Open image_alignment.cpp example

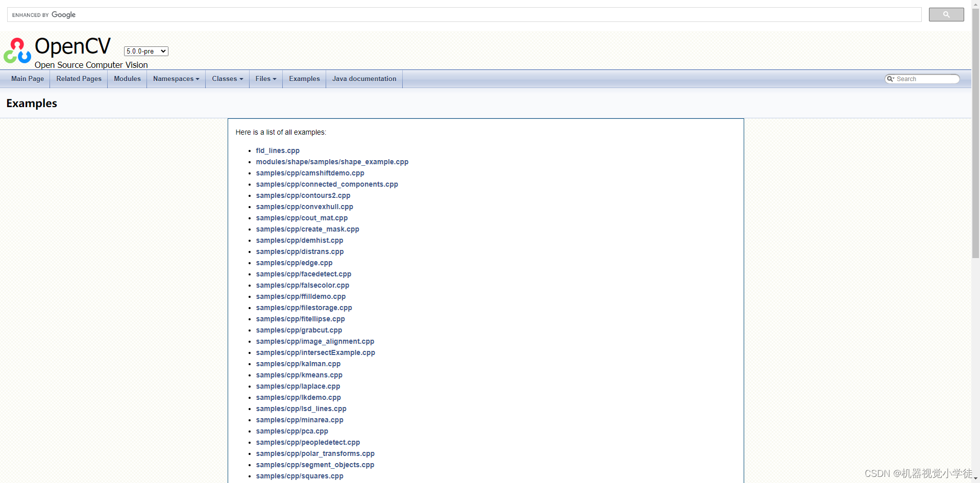[315, 341]
